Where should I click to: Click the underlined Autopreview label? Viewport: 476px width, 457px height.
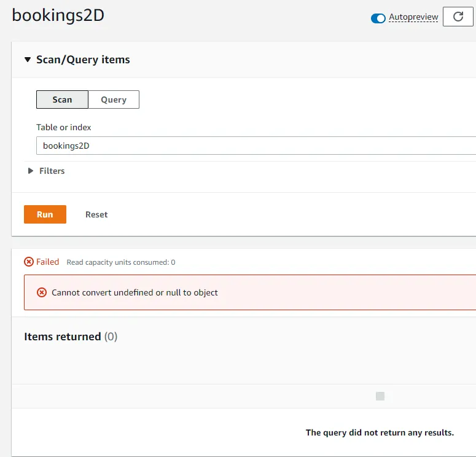pyautogui.click(x=413, y=17)
